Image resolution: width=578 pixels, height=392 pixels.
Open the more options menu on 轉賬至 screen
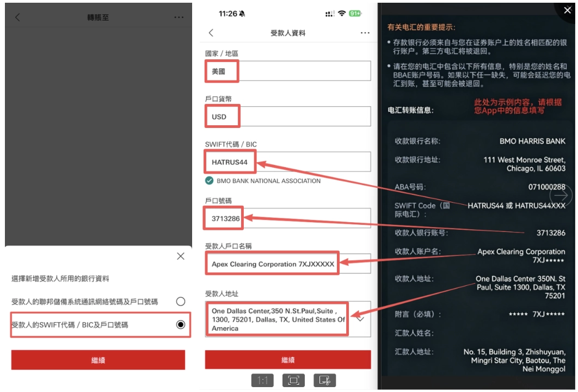click(179, 17)
